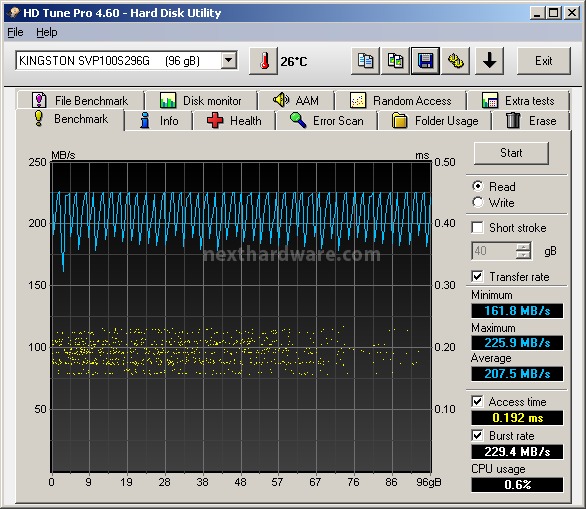586x509 pixels.
Task: Switch to Random Access tab
Action: click(401, 101)
